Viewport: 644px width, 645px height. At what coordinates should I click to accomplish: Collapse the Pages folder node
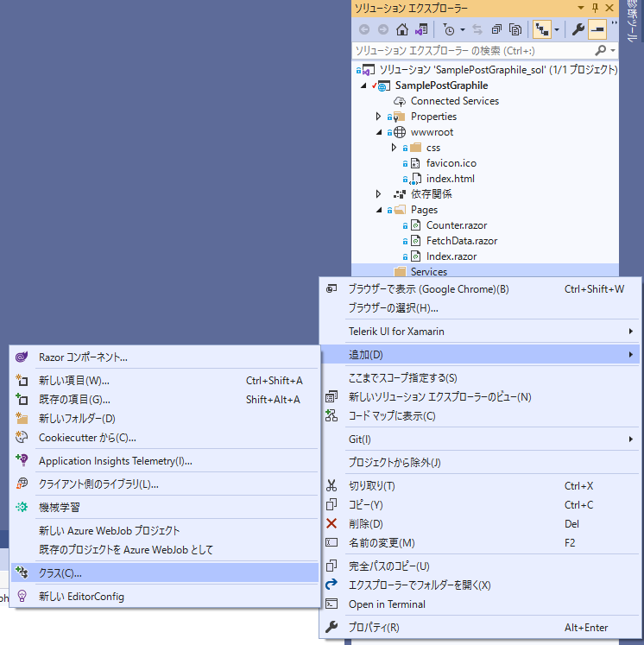click(x=379, y=210)
